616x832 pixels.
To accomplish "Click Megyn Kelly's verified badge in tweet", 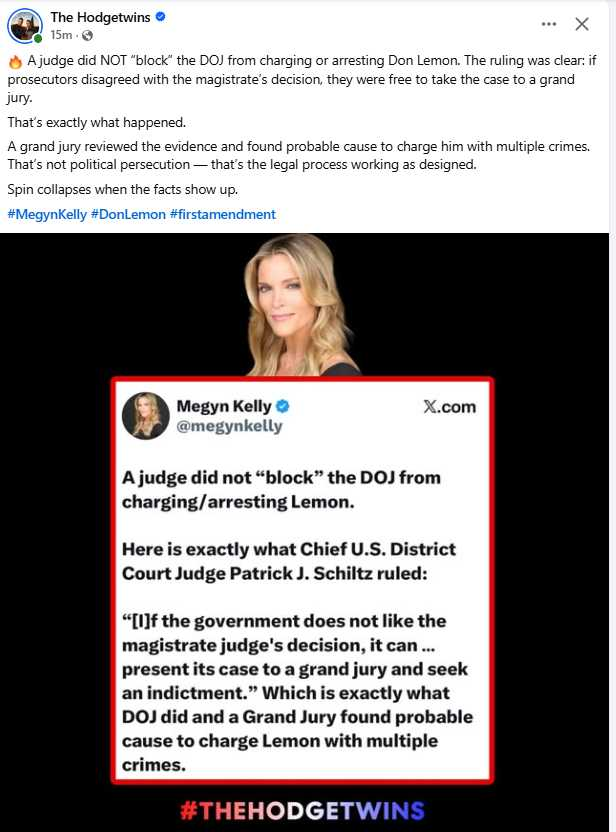I will click(x=283, y=406).
